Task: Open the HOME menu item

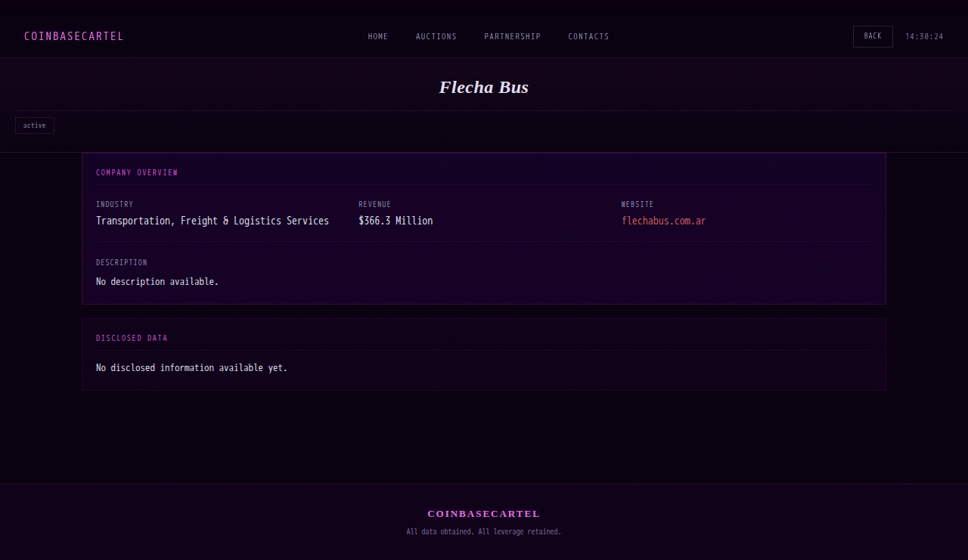Action: point(378,36)
